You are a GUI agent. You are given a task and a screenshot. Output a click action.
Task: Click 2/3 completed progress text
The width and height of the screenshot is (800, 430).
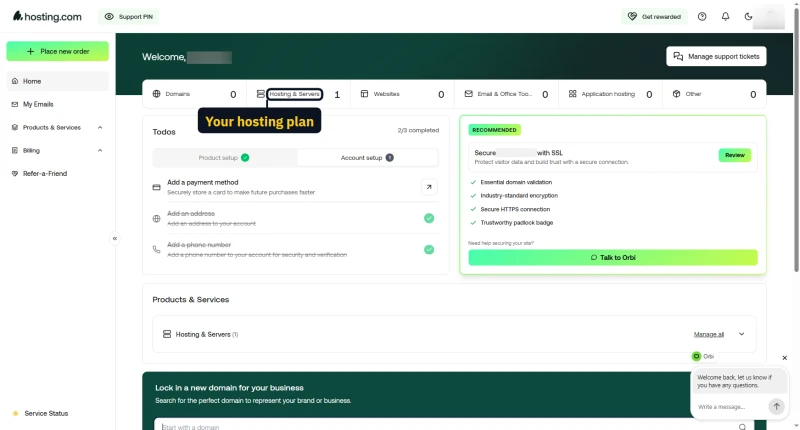418,131
